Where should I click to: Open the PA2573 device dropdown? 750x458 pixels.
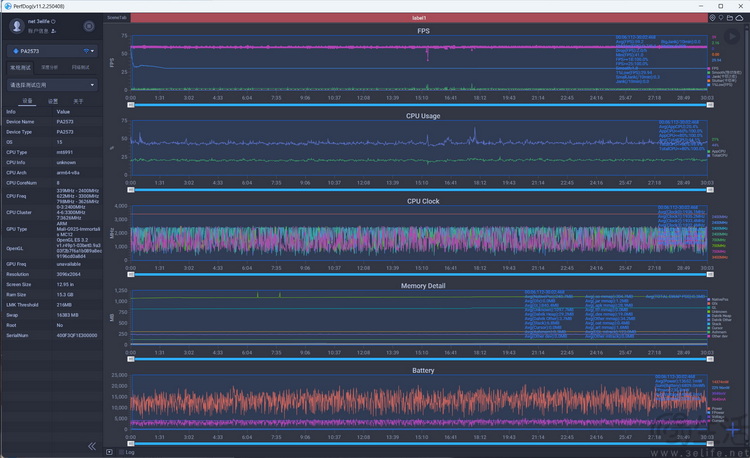pyautogui.click(x=52, y=51)
